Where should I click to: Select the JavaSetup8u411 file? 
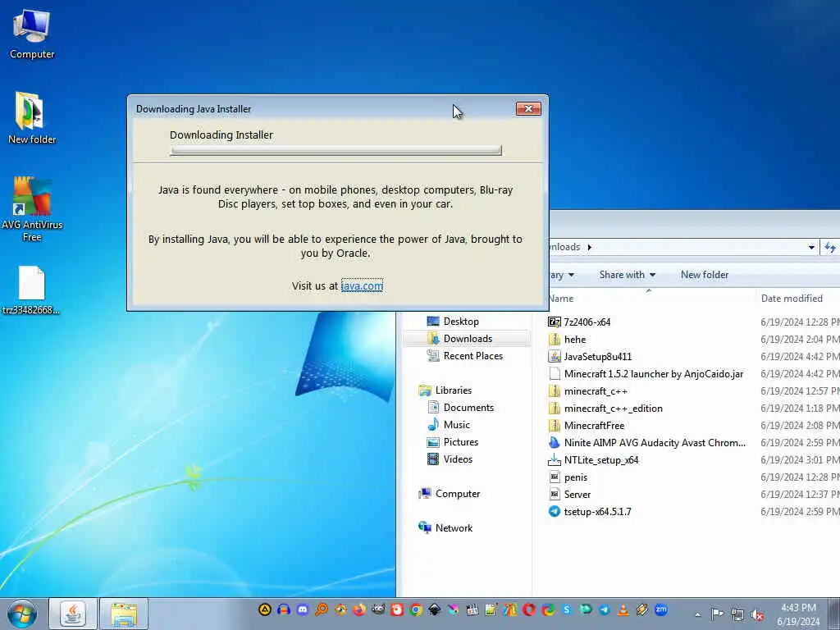coord(591,356)
